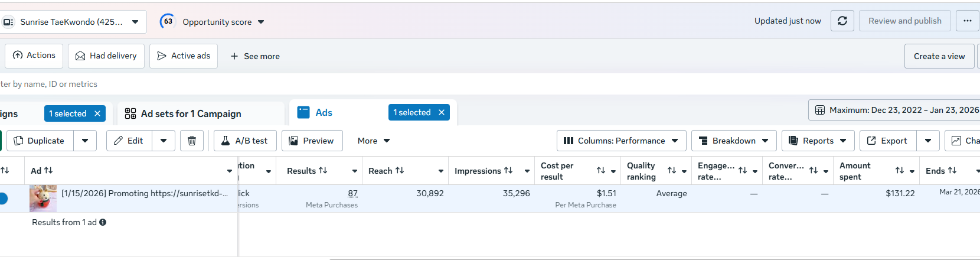Open the ad Preview
The image size is (980, 260).
tap(312, 141)
